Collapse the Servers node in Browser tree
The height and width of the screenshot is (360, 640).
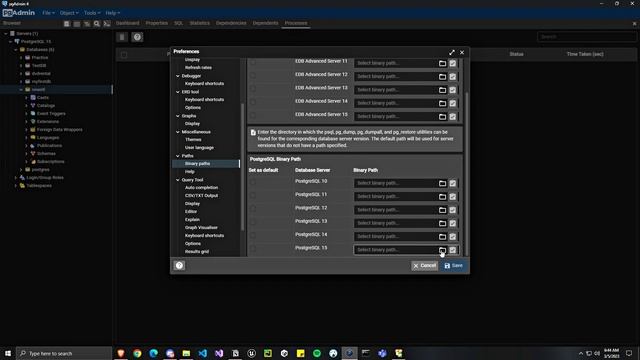point(6,33)
